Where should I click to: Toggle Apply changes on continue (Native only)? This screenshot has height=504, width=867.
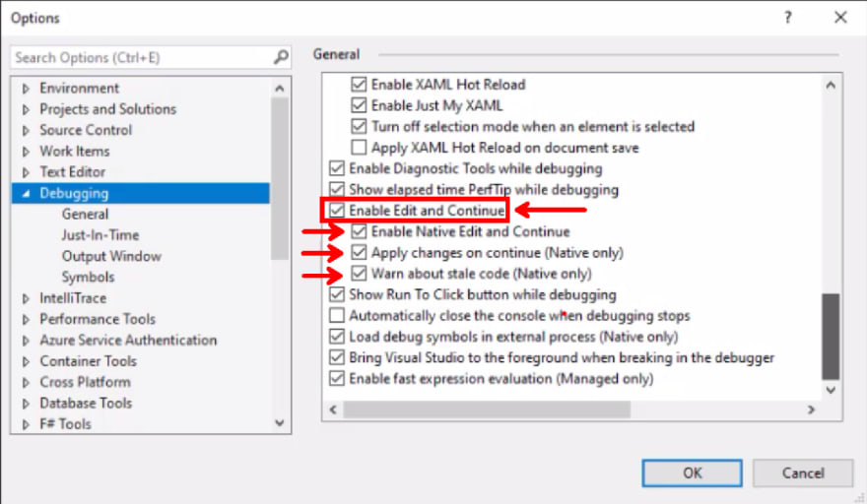(359, 253)
